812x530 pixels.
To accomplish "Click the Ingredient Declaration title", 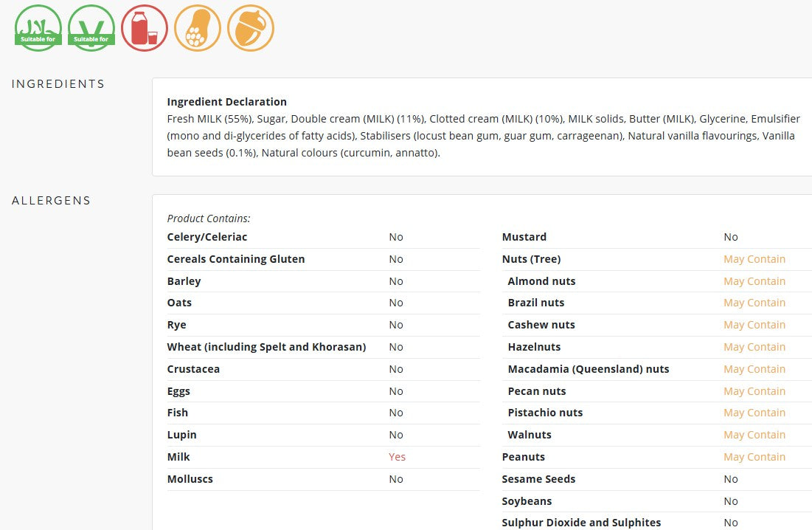I will click(227, 102).
